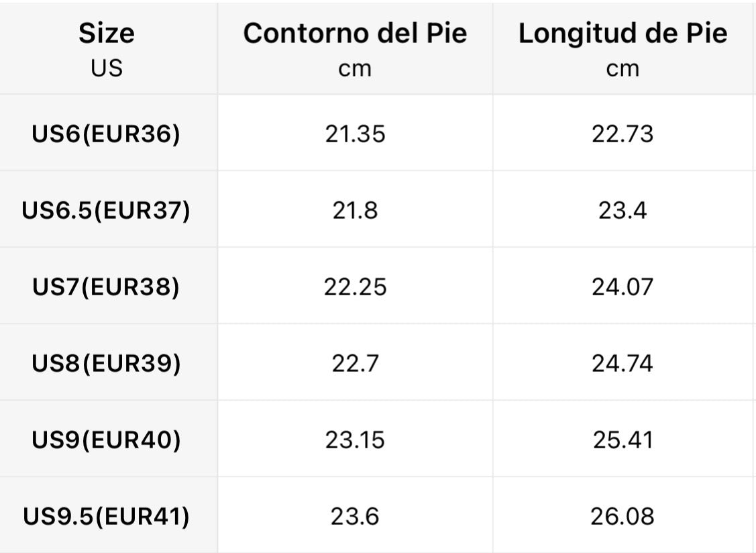756x553 pixels.
Task: Pick the US9.5(EUR41) size label
Action: 107,517
